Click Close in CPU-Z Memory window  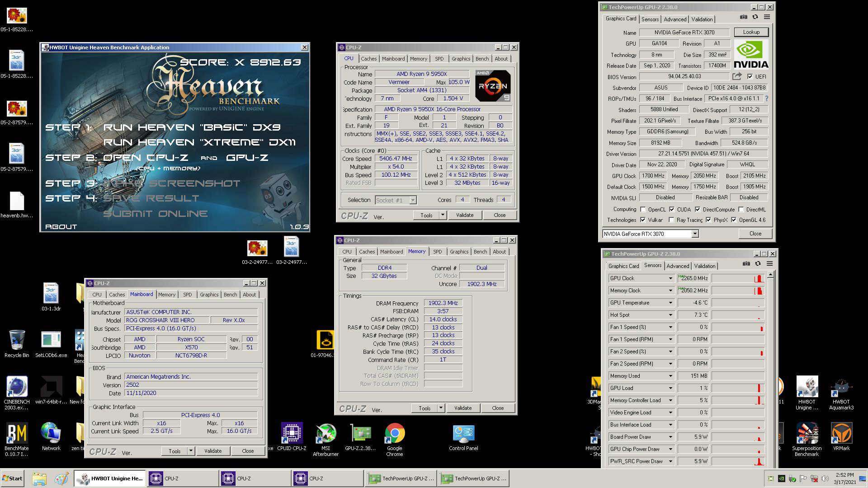tap(498, 408)
